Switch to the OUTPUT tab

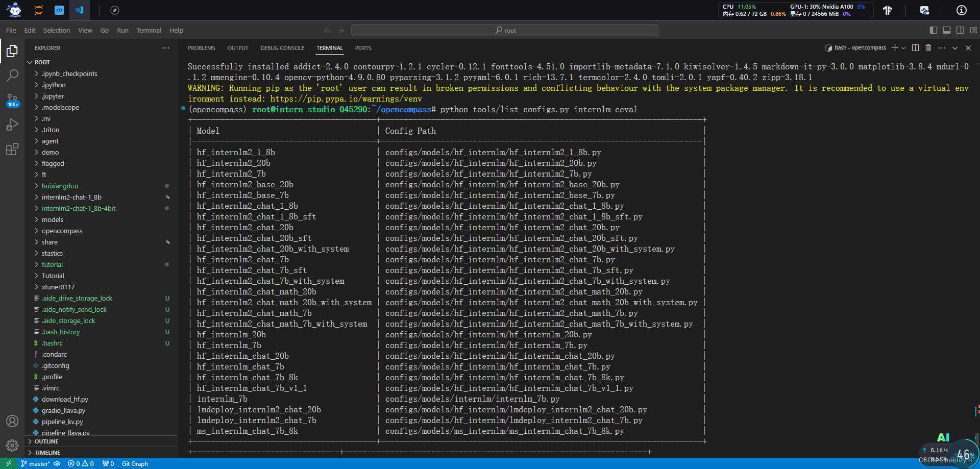coord(238,48)
